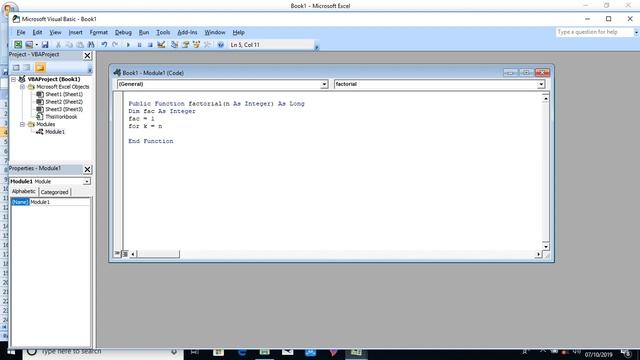Toggle Design Mode icon in toolbar
The width and height of the screenshot is (640, 360).
(161, 44)
